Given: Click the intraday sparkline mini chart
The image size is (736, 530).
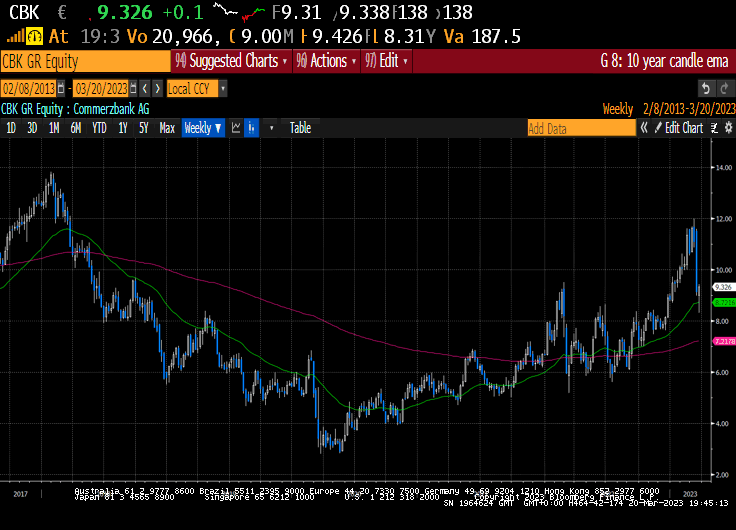Looking at the screenshot, I should pyautogui.click(x=238, y=12).
